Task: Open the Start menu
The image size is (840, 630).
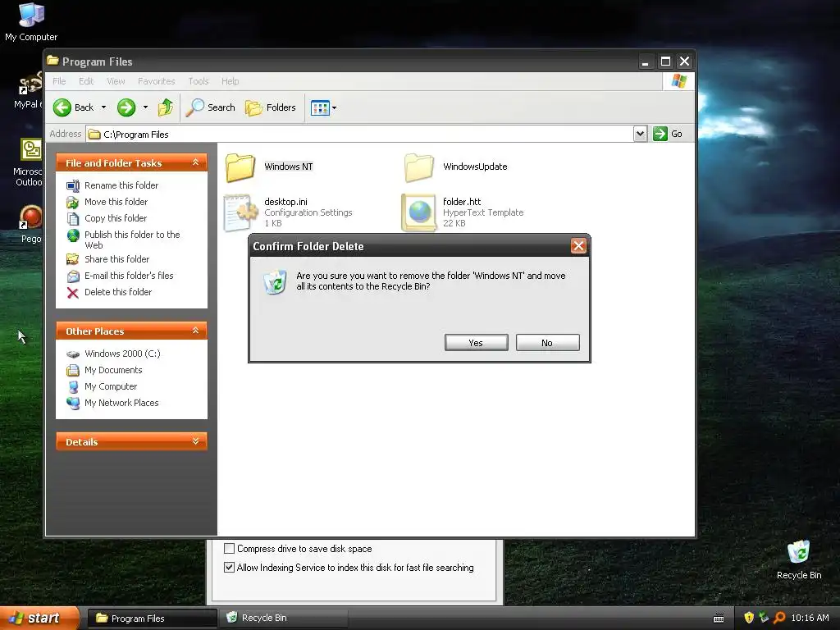Action: (x=39, y=619)
